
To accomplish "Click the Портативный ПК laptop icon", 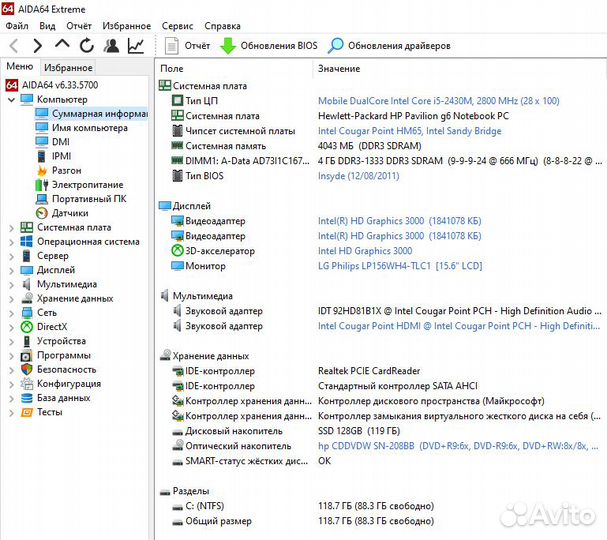I will coord(42,199).
